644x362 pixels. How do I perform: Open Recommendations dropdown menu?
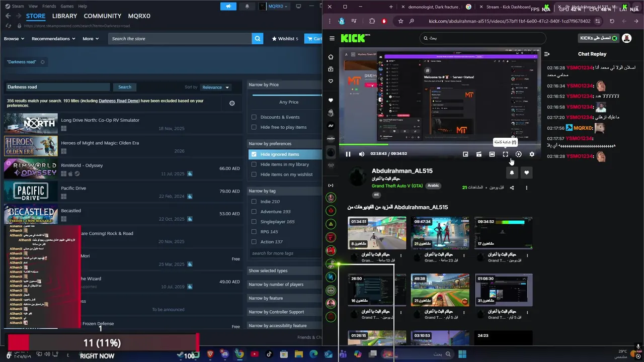coord(53,39)
